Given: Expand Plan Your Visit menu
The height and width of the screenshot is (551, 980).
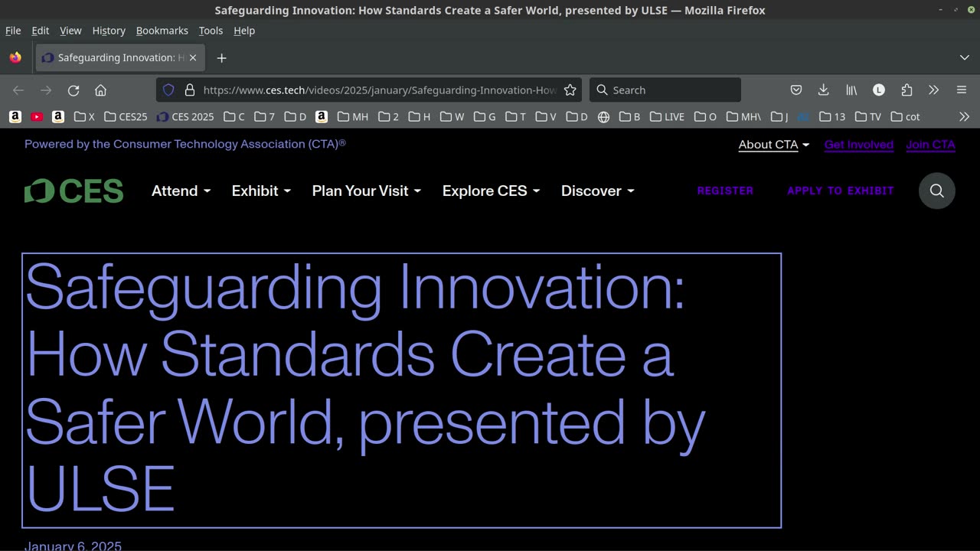Looking at the screenshot, I should [x=367, y=191].
